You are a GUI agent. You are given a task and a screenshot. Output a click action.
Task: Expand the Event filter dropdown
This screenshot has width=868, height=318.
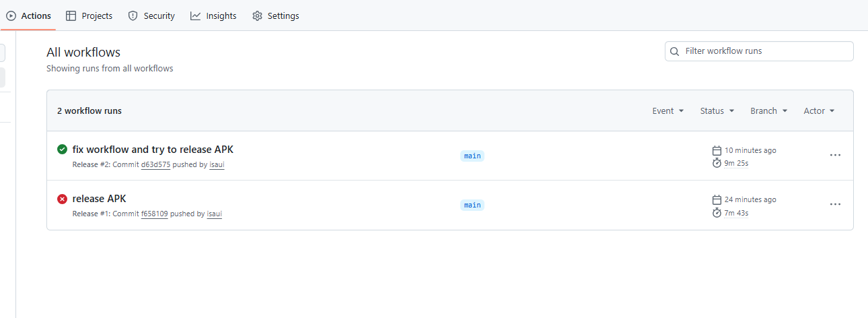tap(668, 111)
